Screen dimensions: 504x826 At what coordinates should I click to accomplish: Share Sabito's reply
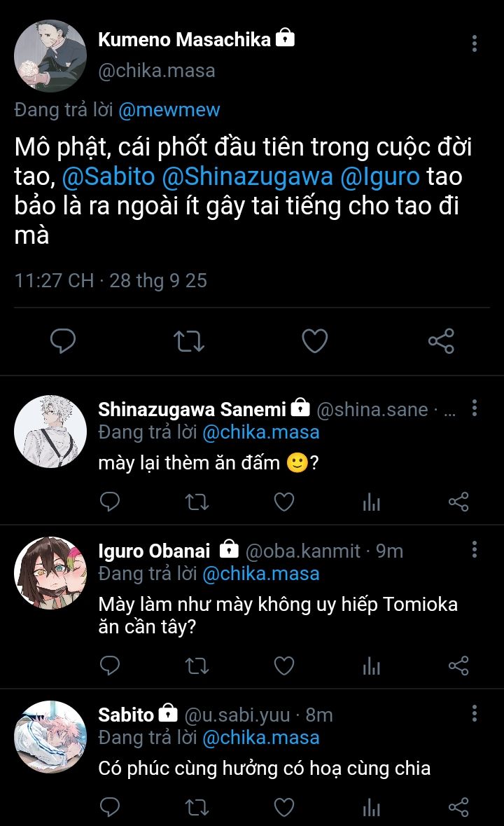click(x=458, y=806)
